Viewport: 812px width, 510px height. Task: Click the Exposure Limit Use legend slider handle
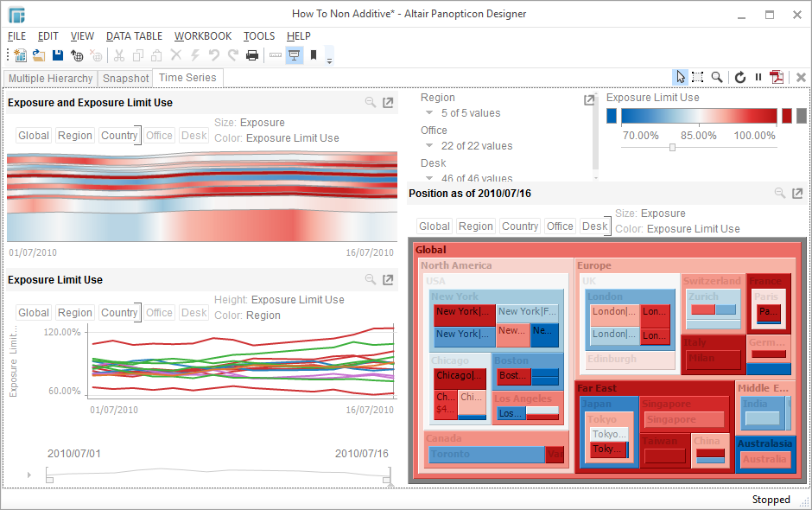[x=672, y=148]
